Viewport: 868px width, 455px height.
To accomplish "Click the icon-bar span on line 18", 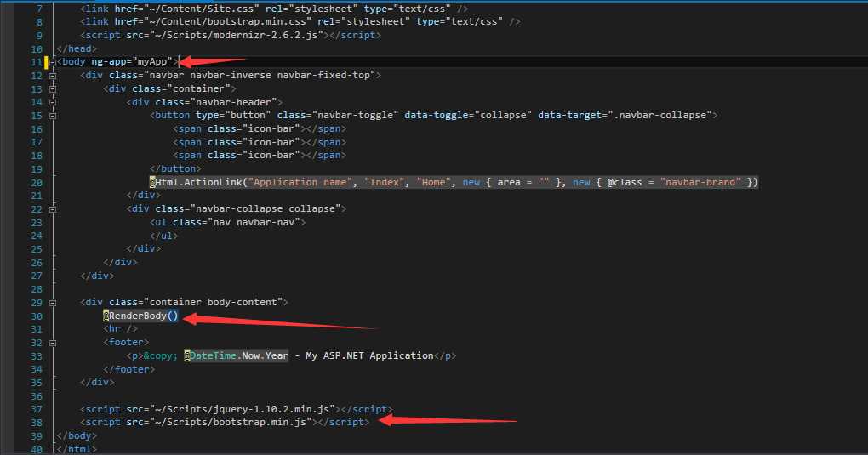I will tap(260, 155).
